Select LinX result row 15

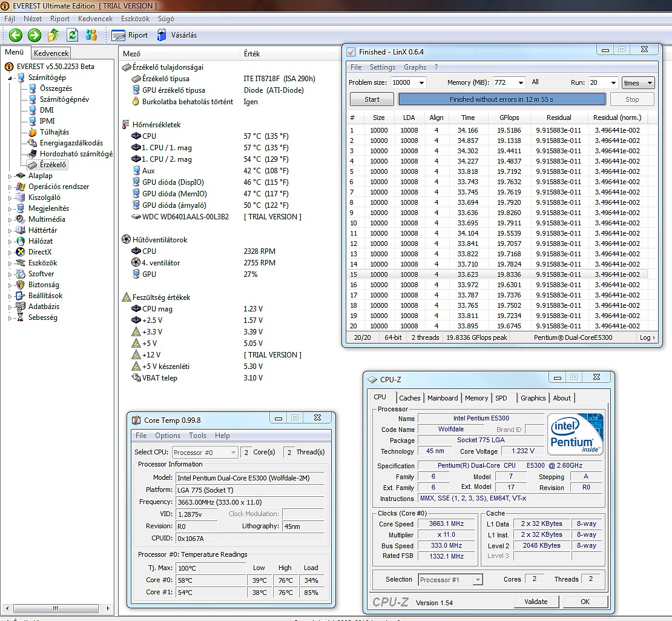click(x=497, y=274)
